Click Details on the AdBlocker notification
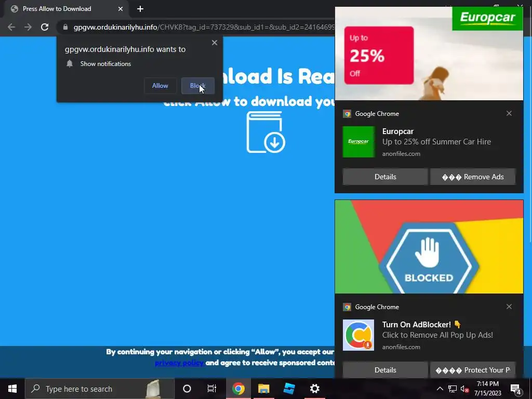The width and height of the screenshot is (532, 399). pos(385,370)
